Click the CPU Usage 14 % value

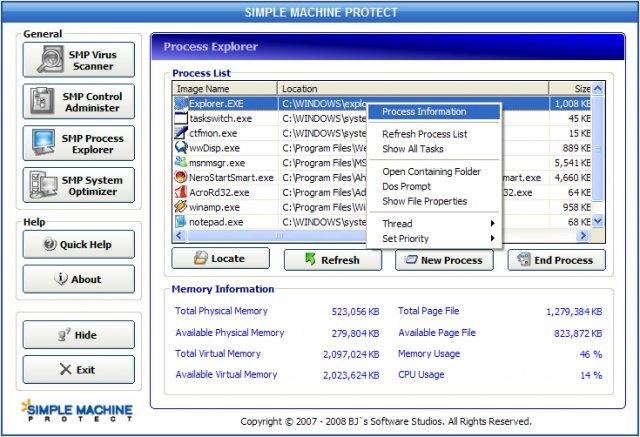(591, 375)
